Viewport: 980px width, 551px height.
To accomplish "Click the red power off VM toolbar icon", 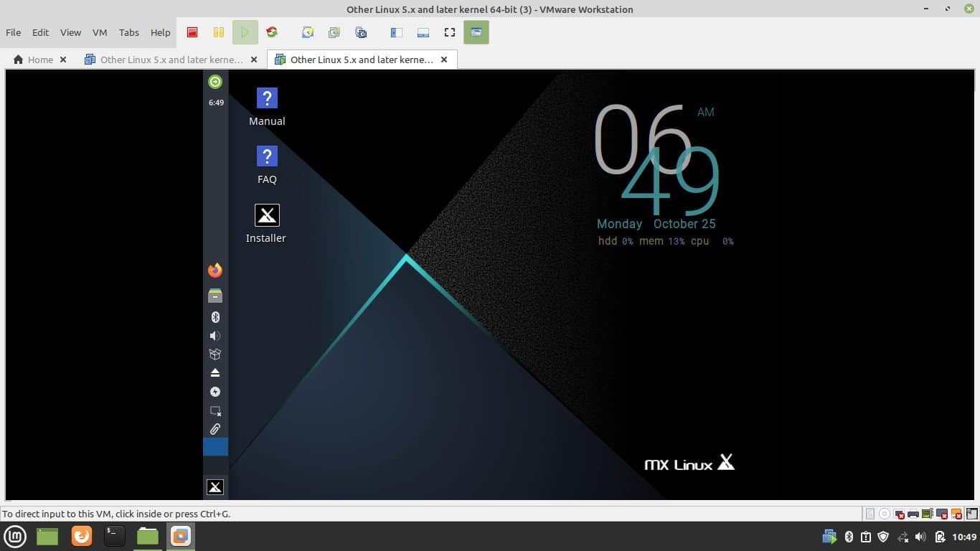I will point(192,32).
